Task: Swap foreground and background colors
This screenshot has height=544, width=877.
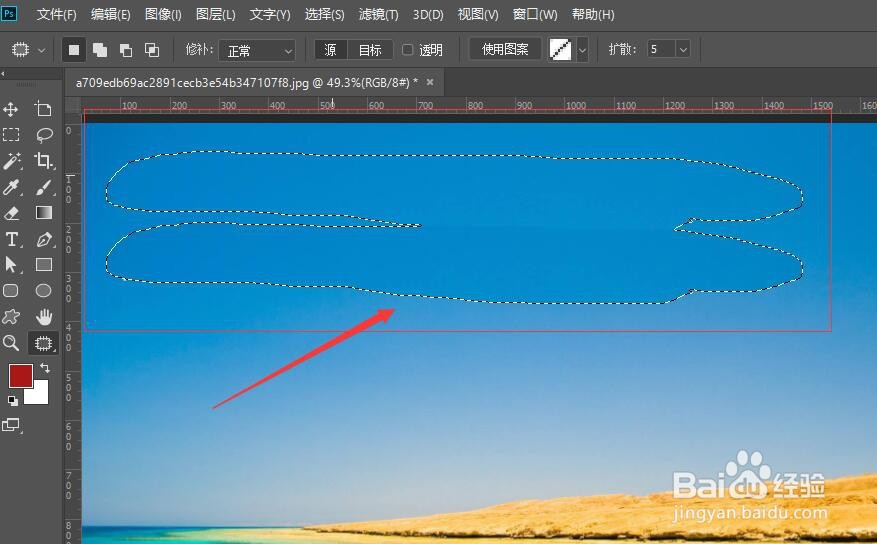Action: click(45, 368)
